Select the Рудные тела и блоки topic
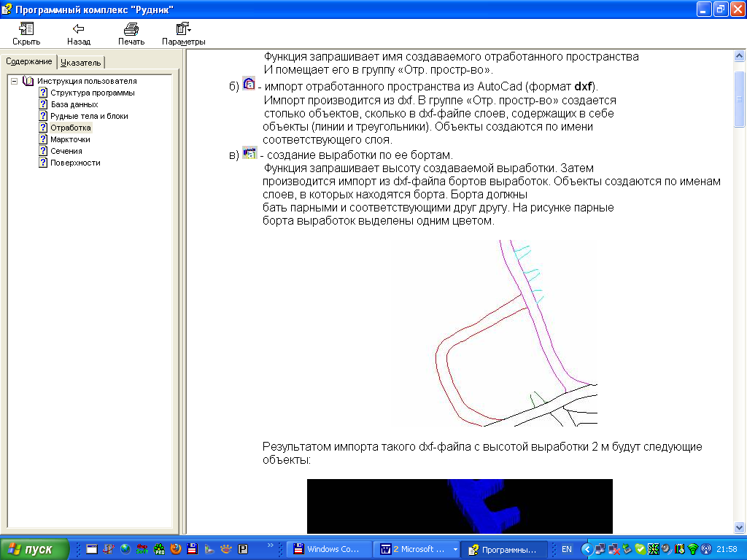This screenshot has height=560, width=747. coord(89,116)
